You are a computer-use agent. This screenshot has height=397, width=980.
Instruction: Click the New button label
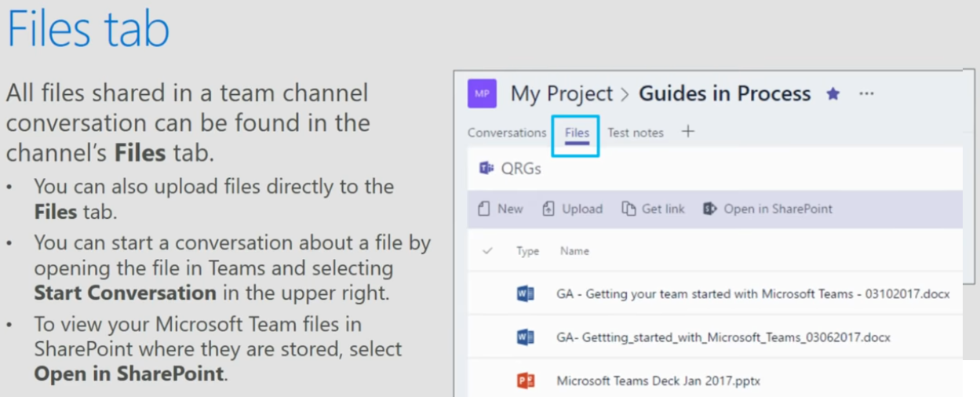coord(510,209)
